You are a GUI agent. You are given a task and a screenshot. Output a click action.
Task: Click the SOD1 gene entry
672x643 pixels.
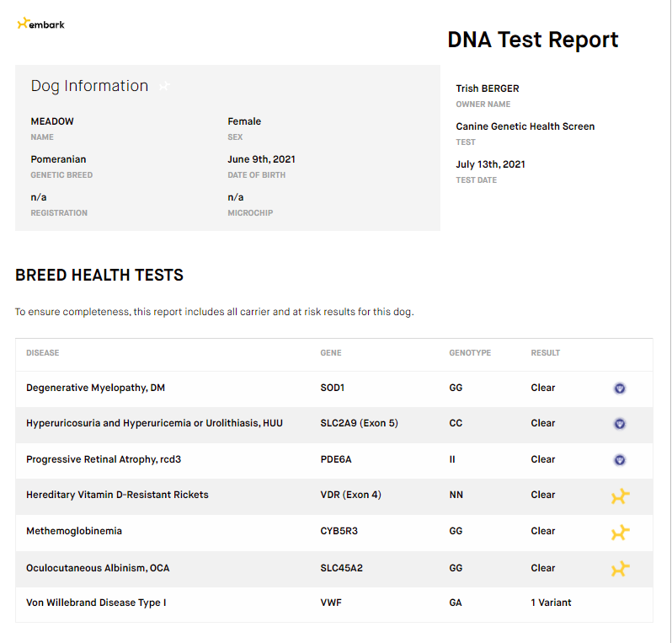[332, 388]
